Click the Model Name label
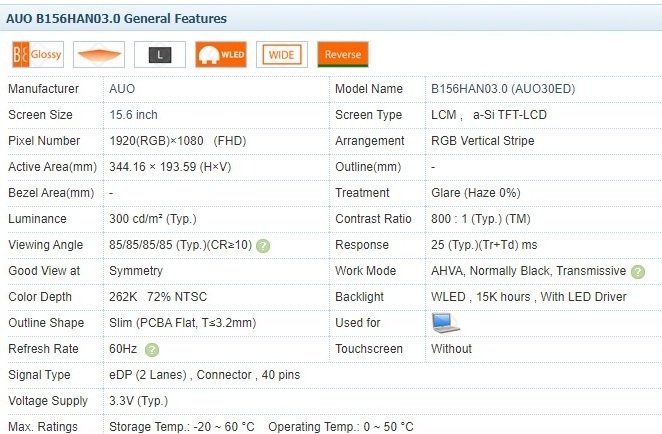Screen dimensions: 662x434 [x=369, y=89]
